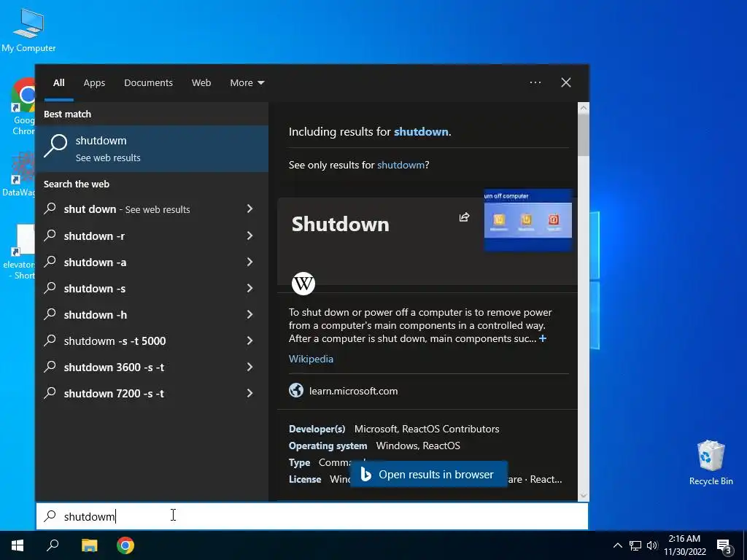Launch Chrome from the taskbar
Screen dimensions: 747x560
[125, 545]
